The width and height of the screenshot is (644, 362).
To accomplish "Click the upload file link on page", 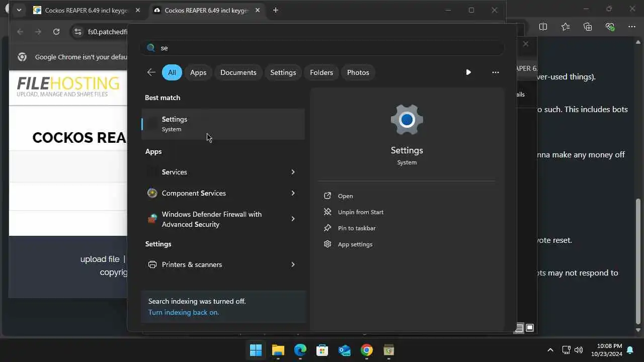I will point(100,259).
